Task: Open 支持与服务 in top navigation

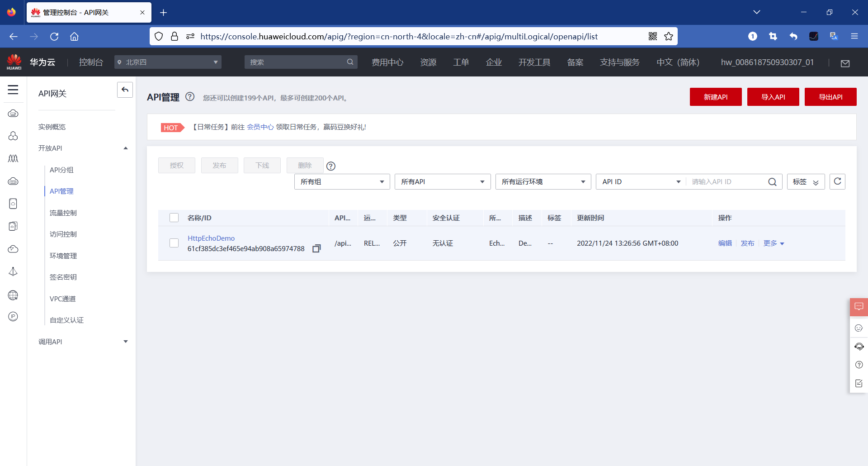Action: (620, 62)
